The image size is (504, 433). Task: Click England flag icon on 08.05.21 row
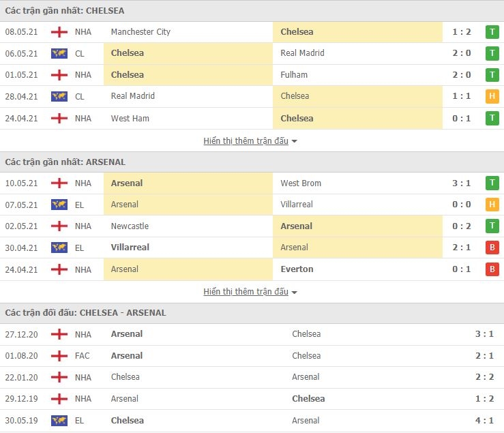click(59, 32)
